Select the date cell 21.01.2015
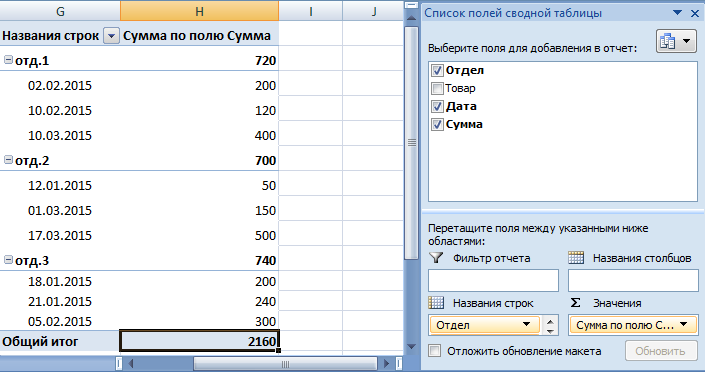This screenshot has height=372, width=705. click(x=60, y=301)
